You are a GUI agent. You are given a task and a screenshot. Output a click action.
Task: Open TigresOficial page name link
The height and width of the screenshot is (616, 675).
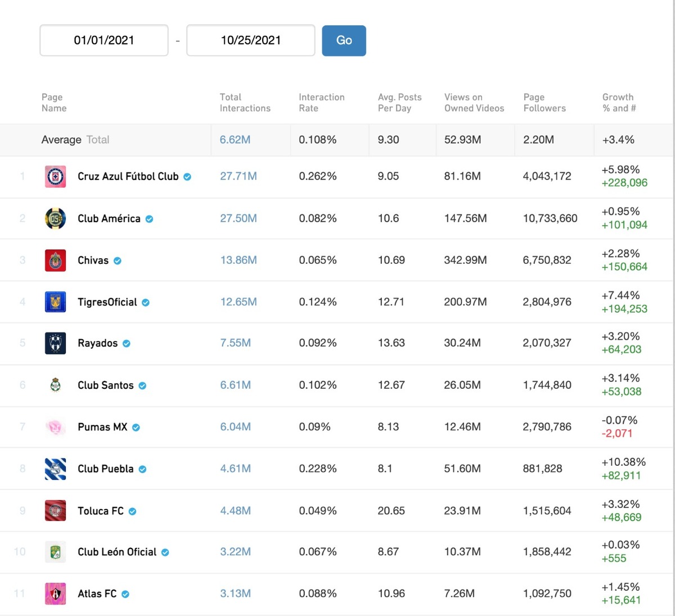(x=107, y=302)
